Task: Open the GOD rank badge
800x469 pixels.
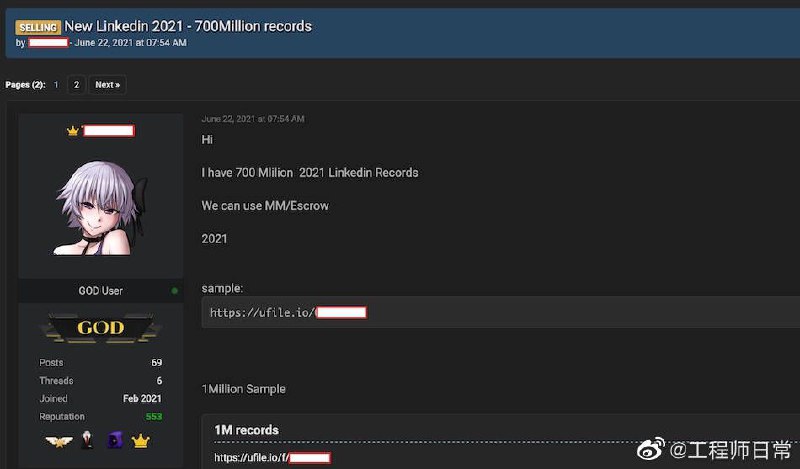Action: (x=101, y=327)
